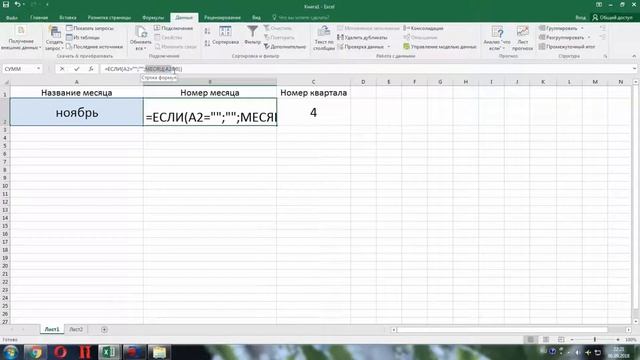Viewport: 640px width, 360px height.
Task: Open Управление моделью данных
Action: [440, 47]
